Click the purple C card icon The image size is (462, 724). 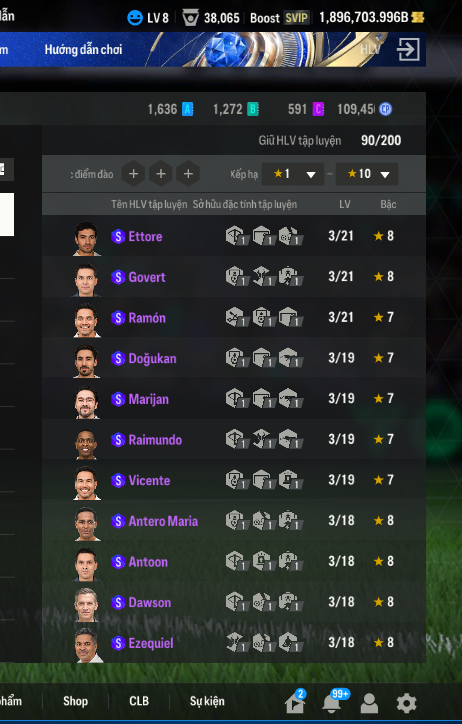pos(318,109)
